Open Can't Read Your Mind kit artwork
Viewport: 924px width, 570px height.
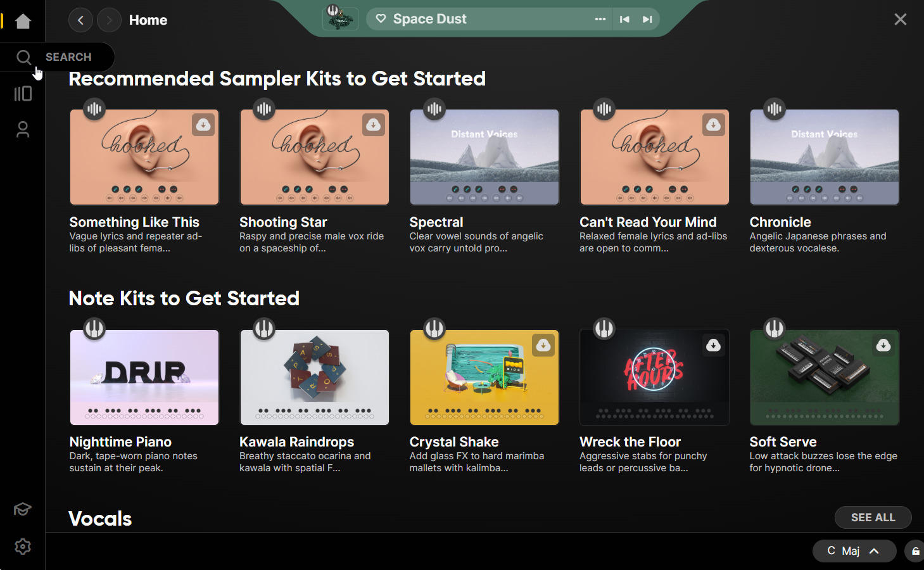point(655,157)
